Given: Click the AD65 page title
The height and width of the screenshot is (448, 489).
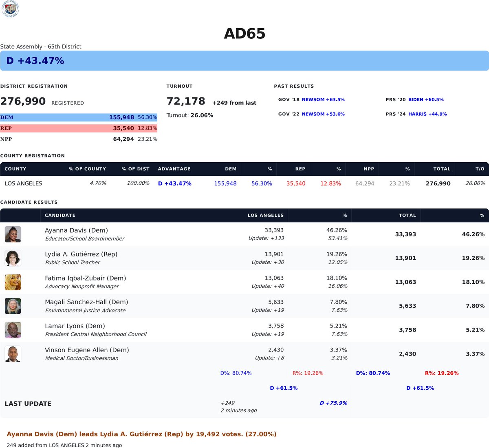Looking at the screenshot, I should [244, 33].
